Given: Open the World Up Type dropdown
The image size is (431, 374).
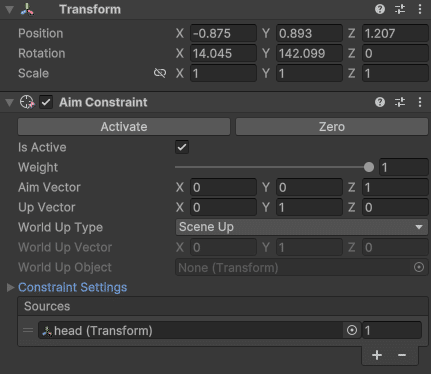Looking at the screenshot, I should click(x=302, y=227).
